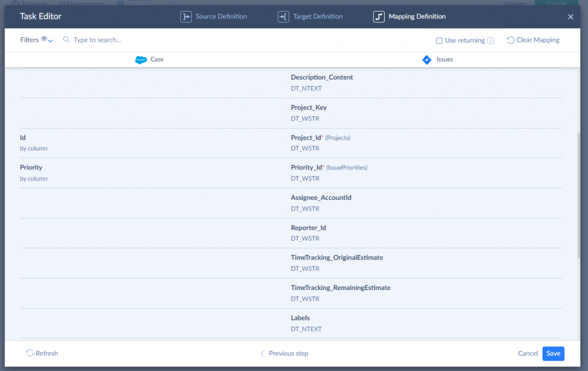
Task: Click the search magnifier icon
Action: tap(66, 40)
